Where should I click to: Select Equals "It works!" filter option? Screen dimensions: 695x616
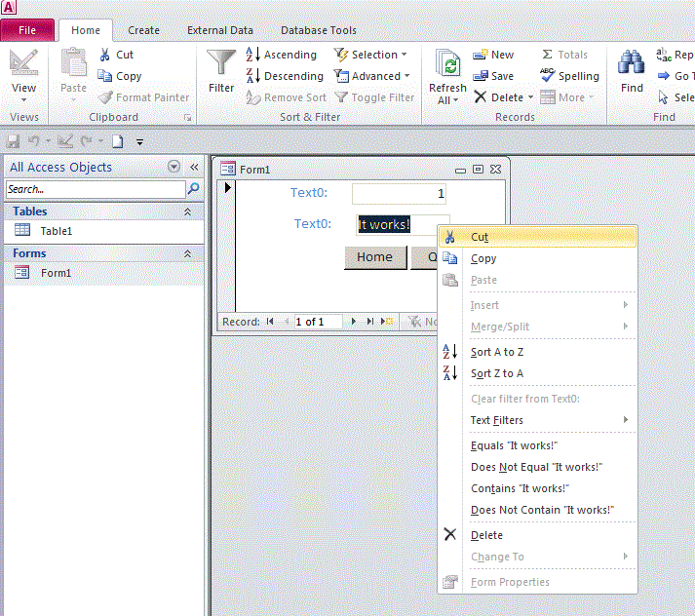point(514,445)
